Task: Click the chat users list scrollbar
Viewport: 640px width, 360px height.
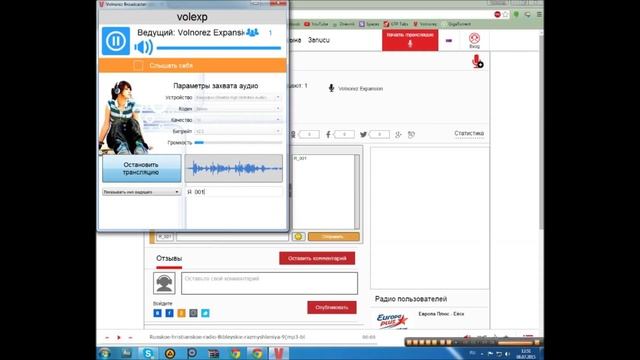Action: click(357, 191)
